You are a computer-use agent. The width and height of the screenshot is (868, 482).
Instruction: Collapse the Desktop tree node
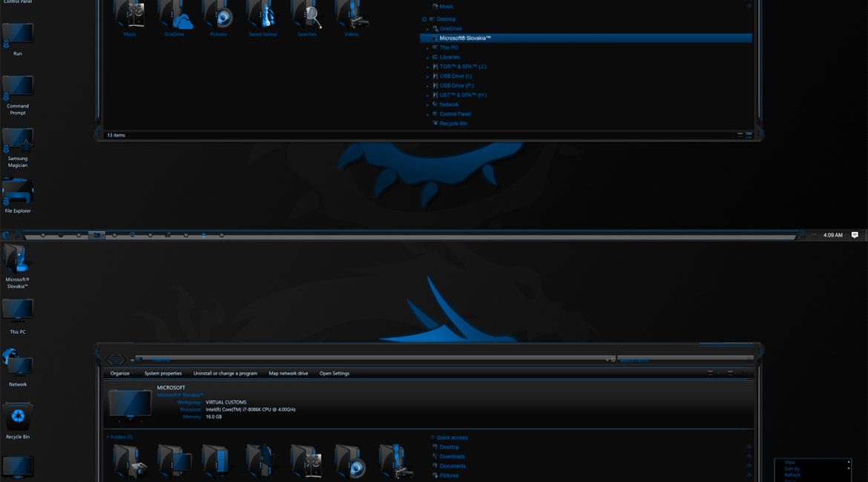[424, 19]
